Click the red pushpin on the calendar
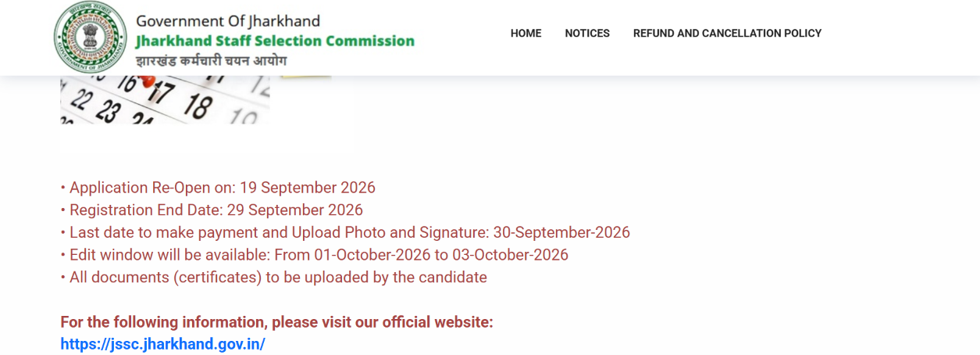The width and height of the screenshot is (980, 355). [147, 81]
